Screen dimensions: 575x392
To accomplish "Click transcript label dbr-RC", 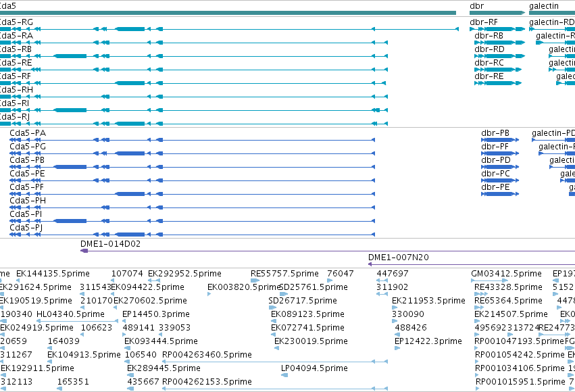I will 489,63.
